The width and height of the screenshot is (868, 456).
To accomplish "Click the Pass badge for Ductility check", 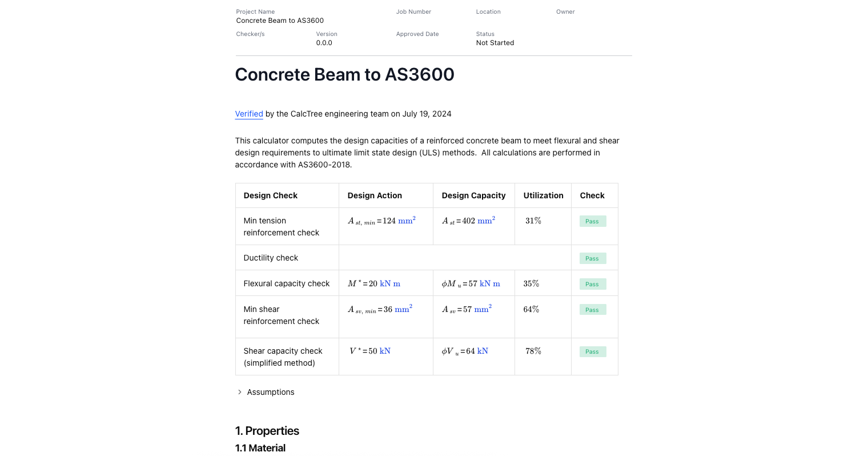I will 592,258.
